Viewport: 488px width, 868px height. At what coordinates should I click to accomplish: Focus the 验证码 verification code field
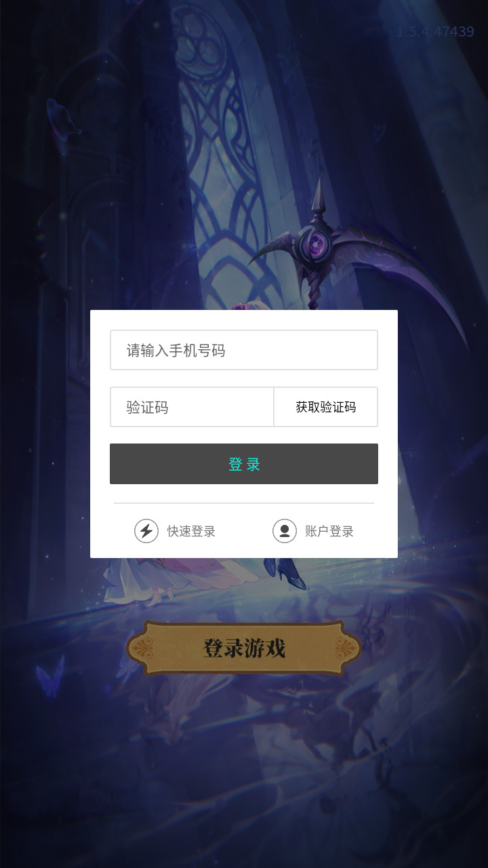point(192,407)
